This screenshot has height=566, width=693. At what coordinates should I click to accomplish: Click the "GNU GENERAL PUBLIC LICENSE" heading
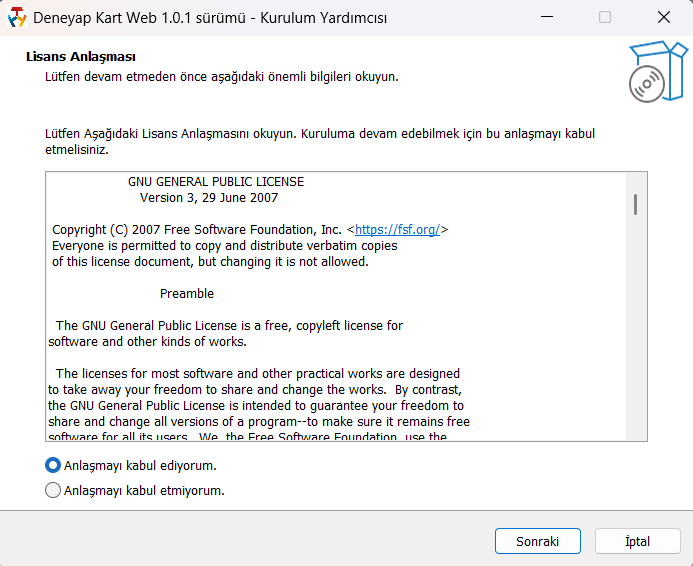[x=216, y=182]
